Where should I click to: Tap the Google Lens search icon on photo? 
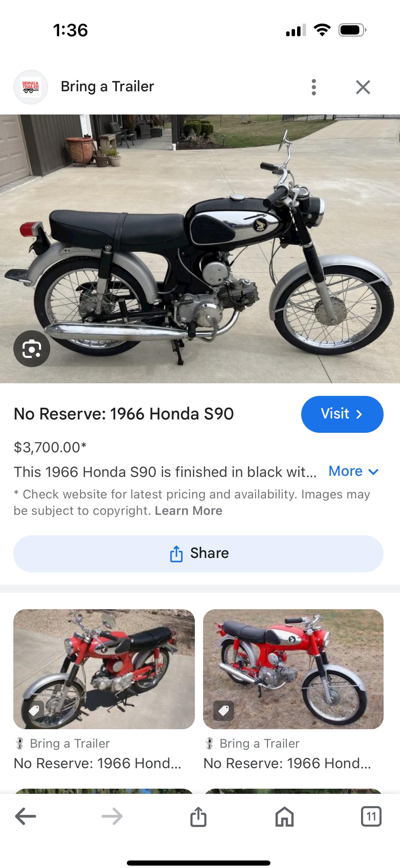[32, 349]
